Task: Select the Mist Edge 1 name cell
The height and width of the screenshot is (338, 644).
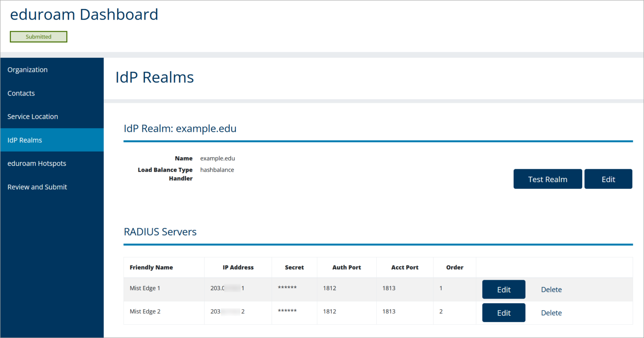Action: (145, 288)
